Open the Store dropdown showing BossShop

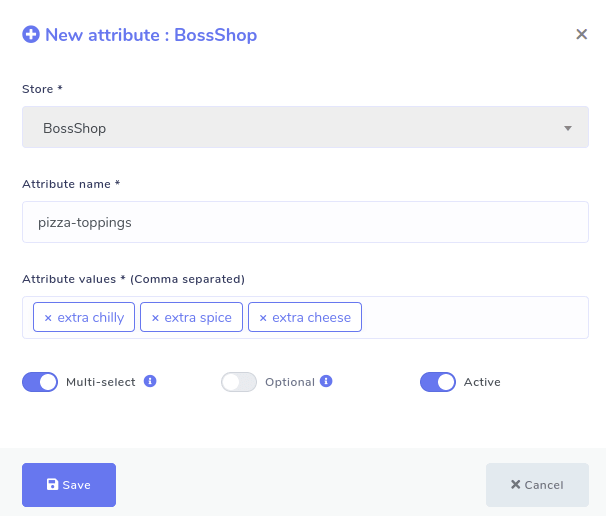click(x=305, y=128)
